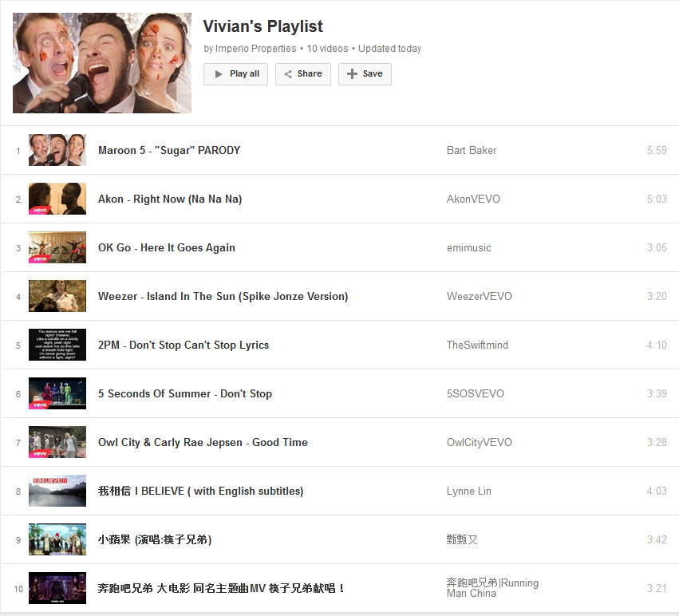679x616 pixels.
Task: Open thumbnail of Owl City Good Time
Action: 57,442
